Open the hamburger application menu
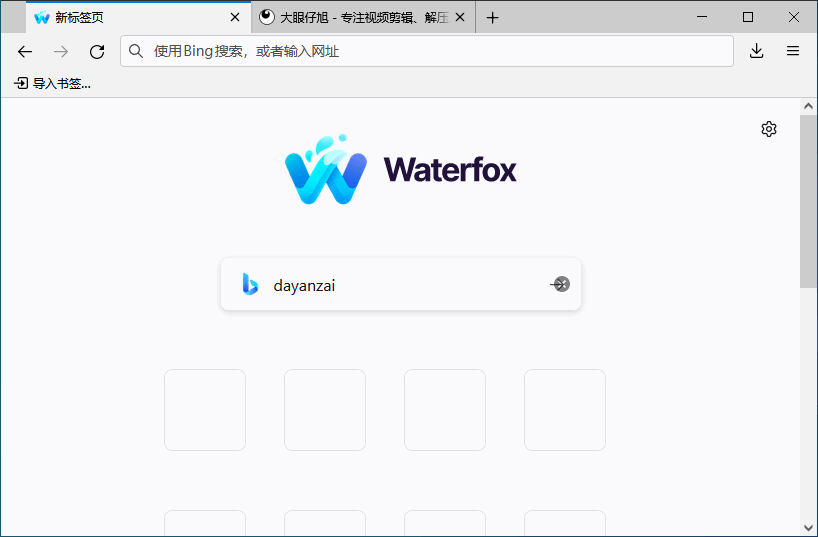 tap(793, 51)
